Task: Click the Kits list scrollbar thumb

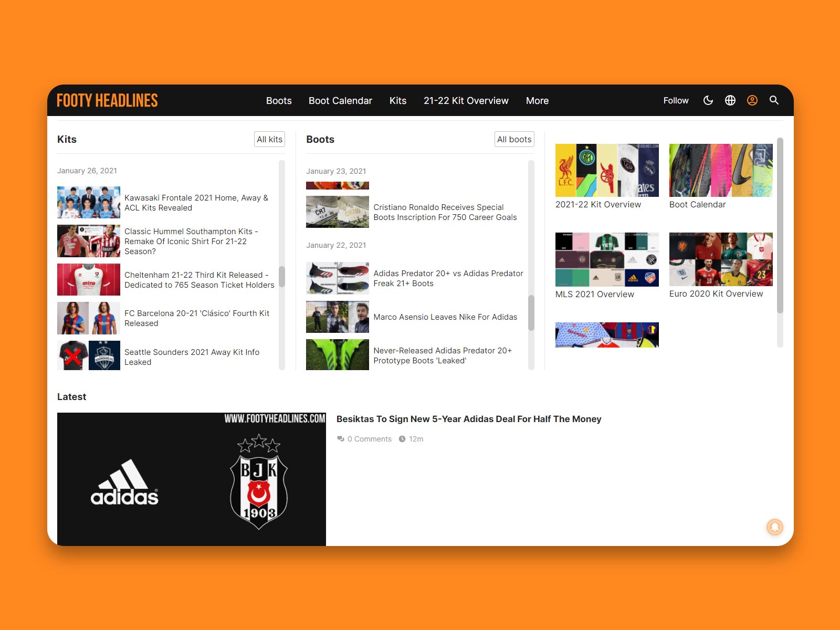Action: 282,277
